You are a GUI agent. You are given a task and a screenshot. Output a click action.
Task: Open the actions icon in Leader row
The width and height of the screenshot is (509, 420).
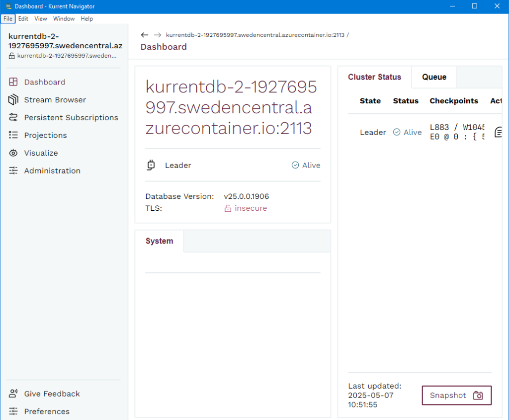(498, 132)
